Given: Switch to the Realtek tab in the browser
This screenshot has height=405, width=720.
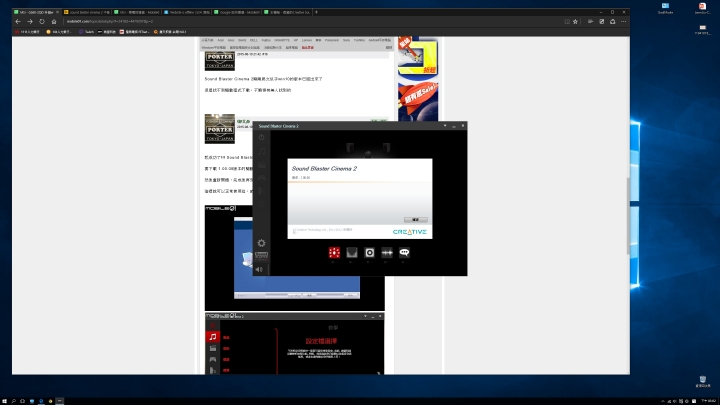Looking at the screenshot, I should tap(187, 12).
